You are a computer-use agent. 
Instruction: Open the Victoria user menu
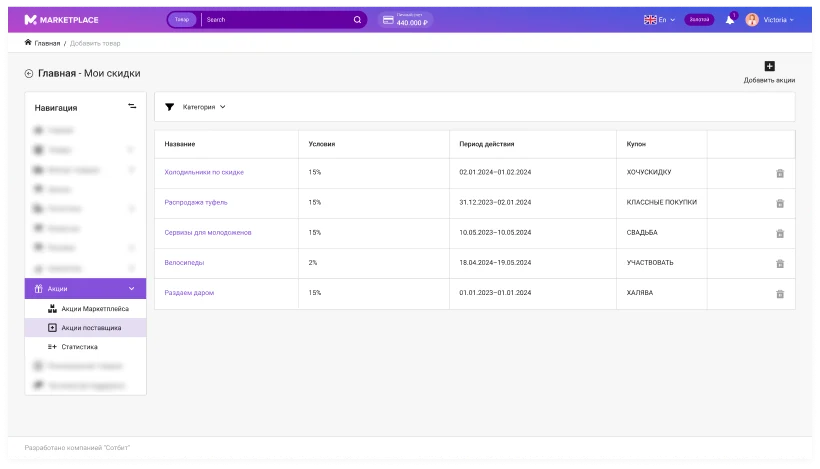coord(770,20)
